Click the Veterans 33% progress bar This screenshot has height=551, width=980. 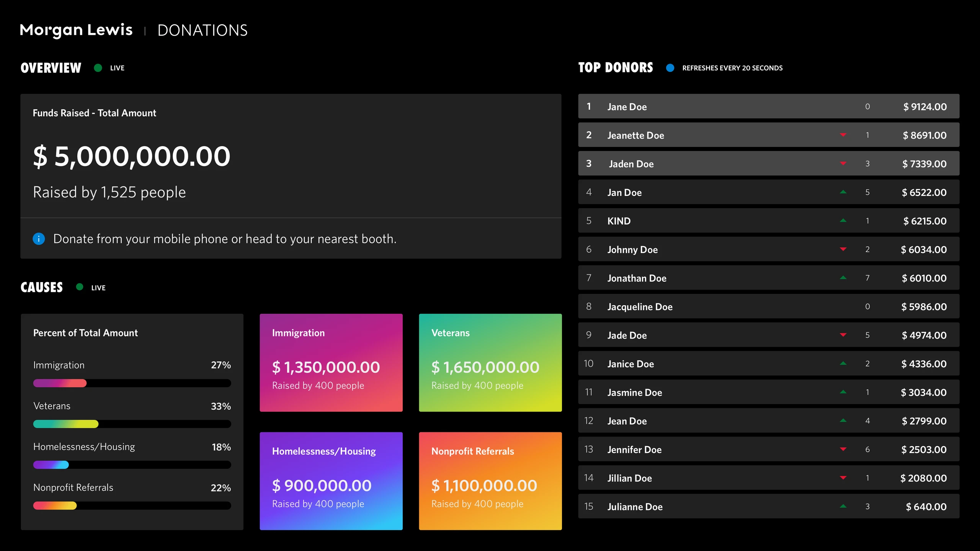pos(132,424)
